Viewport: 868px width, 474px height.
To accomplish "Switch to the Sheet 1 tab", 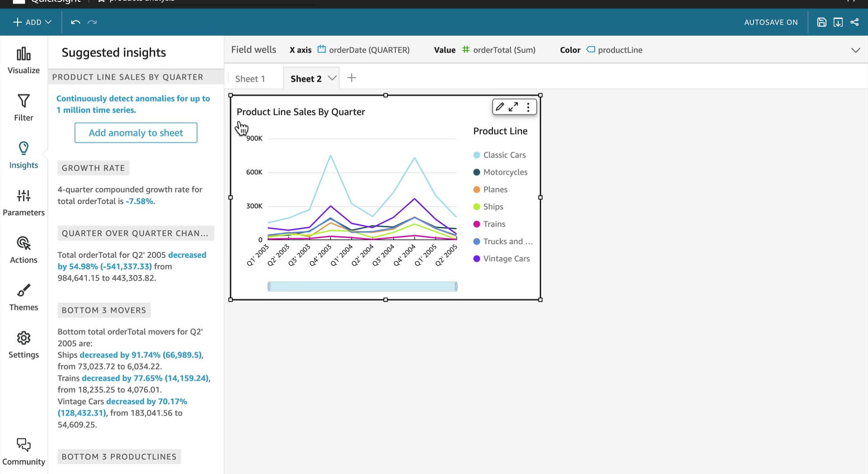I will [250, 79].
